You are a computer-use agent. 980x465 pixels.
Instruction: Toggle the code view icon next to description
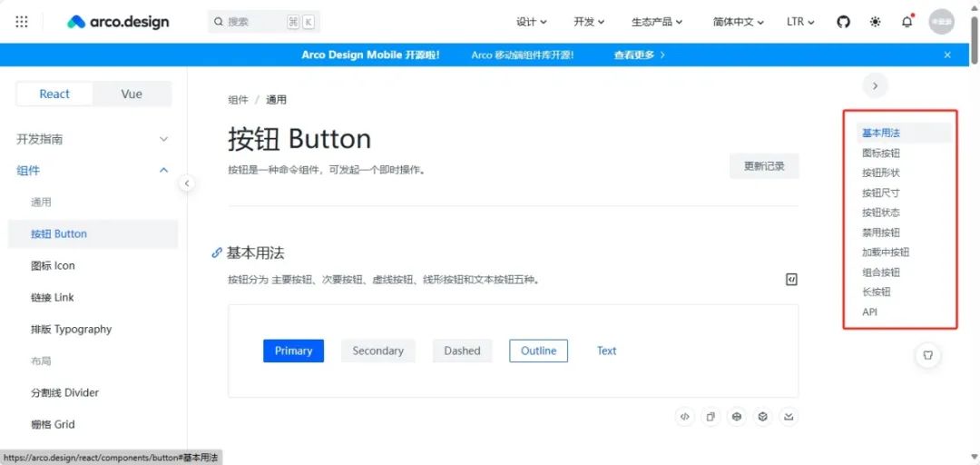(791, 280)
